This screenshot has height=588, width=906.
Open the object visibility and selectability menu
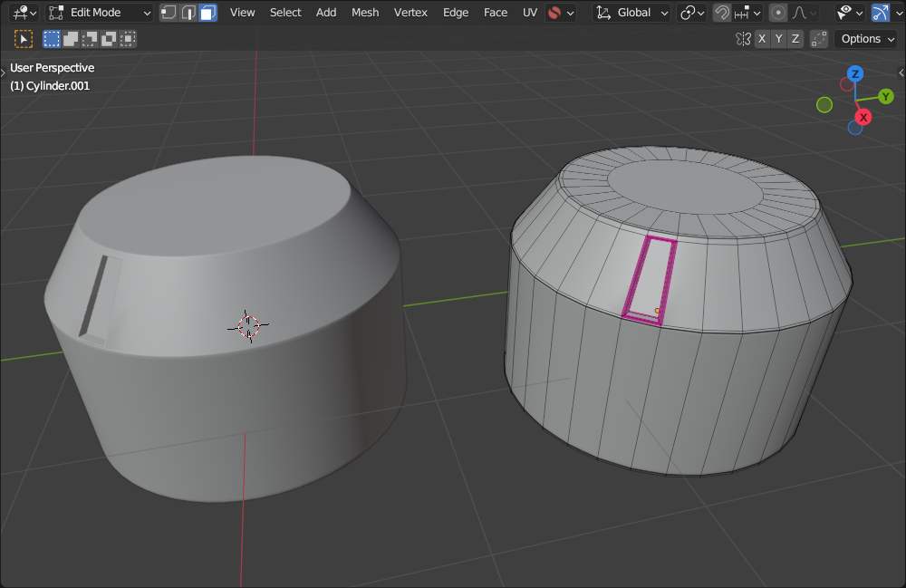851,12
